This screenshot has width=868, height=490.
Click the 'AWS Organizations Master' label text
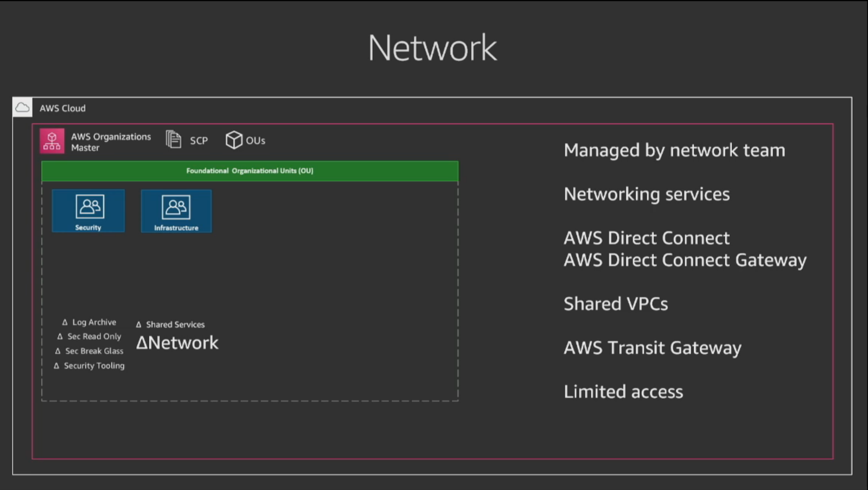[111, 142]
